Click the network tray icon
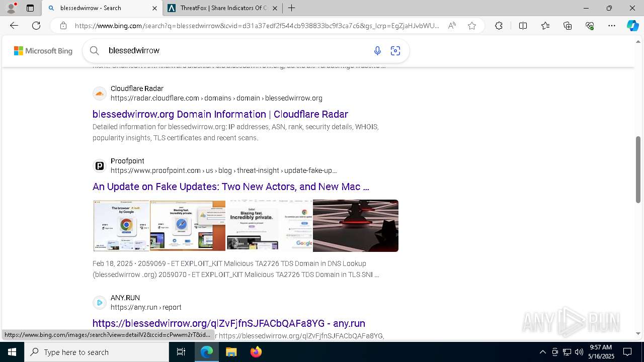644x362 pixels. pos(567,352)
